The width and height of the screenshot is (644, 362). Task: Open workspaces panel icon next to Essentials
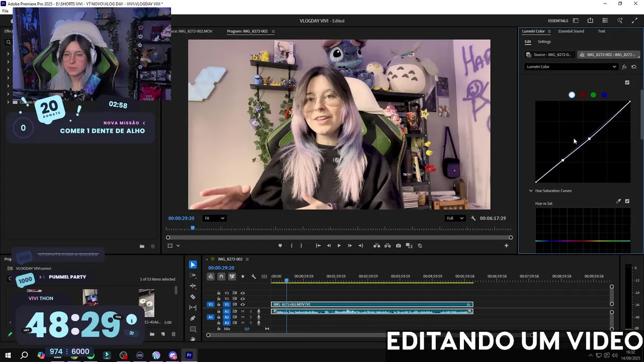(x=576, y=21)
